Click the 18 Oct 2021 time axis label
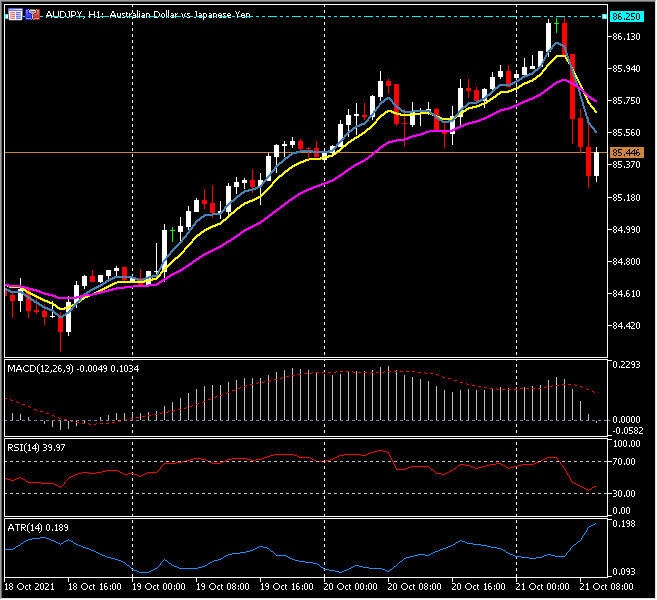 pos(29,587)
